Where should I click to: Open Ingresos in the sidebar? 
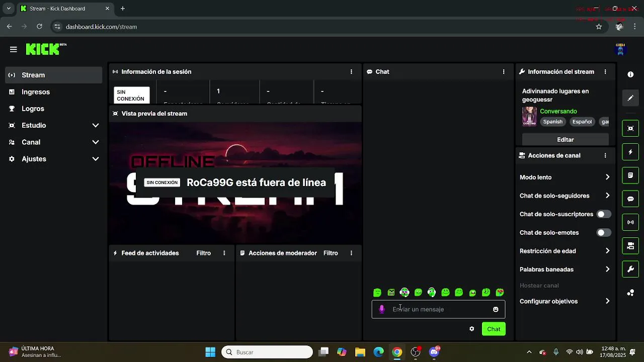pos(54,92)
